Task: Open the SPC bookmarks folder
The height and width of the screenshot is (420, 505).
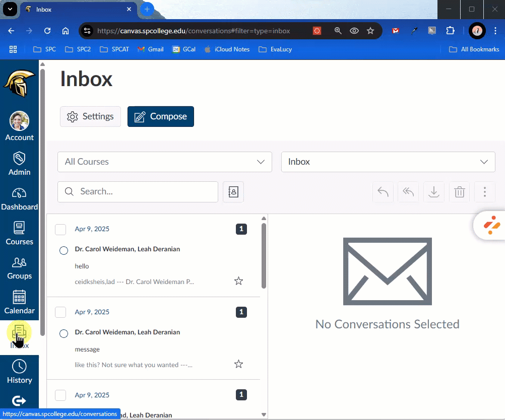Action: tap(45, 49)
